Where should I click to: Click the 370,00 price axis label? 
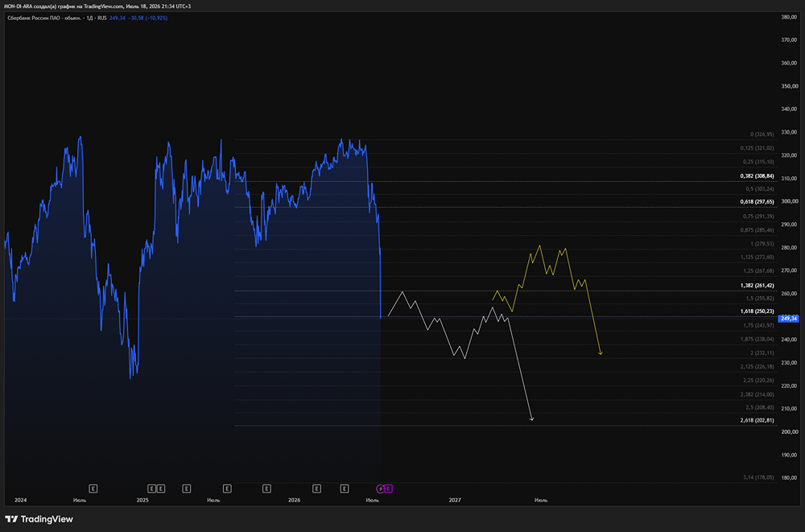coord(789,40)
